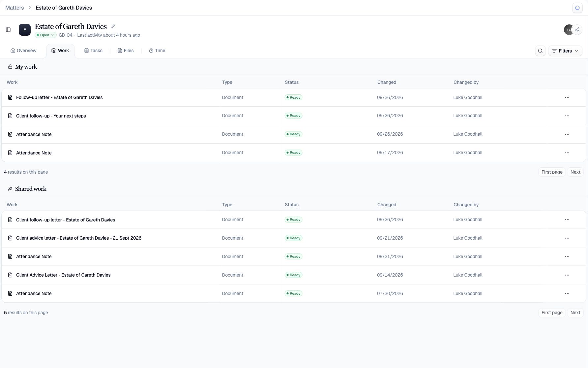Image resolution: width=588 pixels, height=368 pixels.
Task: Open more options for Attendance Note dated 09/17/2026
Action: tap(567, 153)
